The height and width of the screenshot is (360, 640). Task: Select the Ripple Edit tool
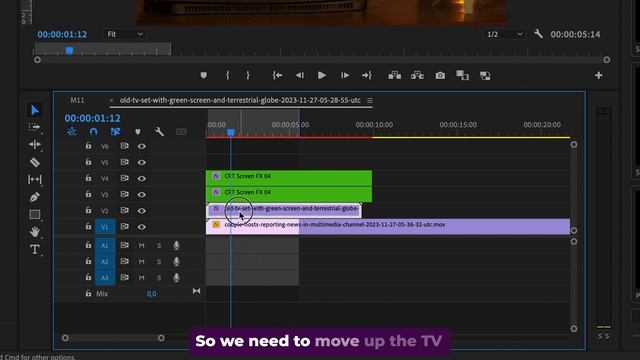35,144
